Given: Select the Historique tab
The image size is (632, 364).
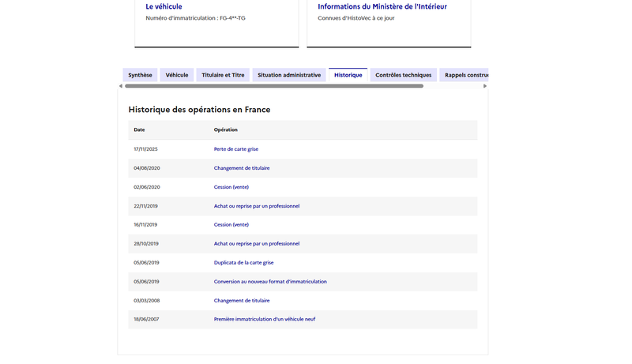Looking at the screenshot, I should (x=348, y=75).
